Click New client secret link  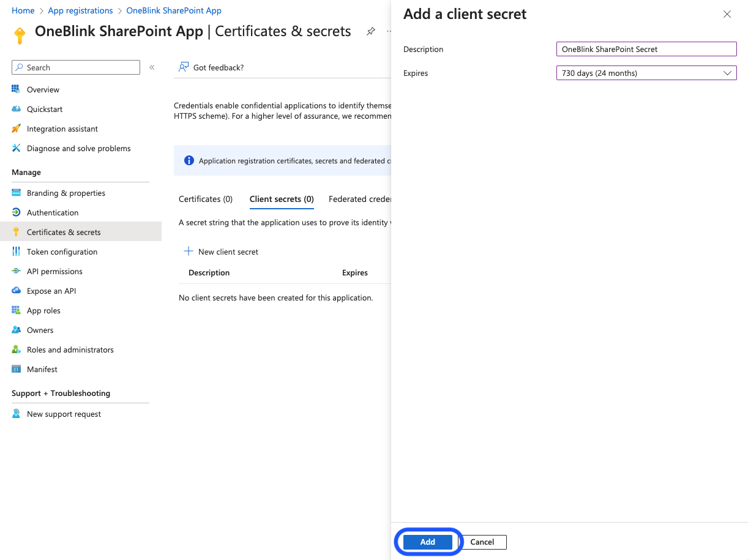228,252
